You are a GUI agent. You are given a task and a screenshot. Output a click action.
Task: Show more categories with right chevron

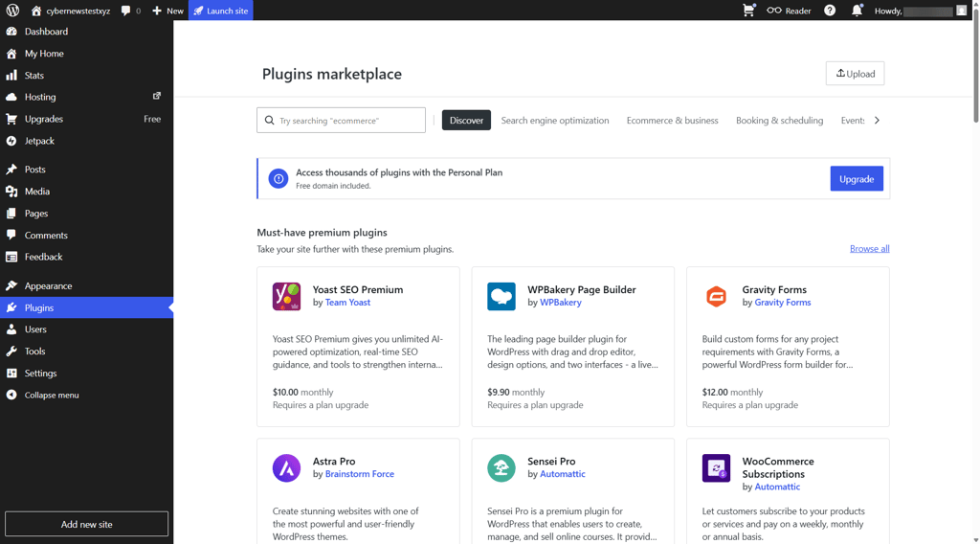coord(877,120)
